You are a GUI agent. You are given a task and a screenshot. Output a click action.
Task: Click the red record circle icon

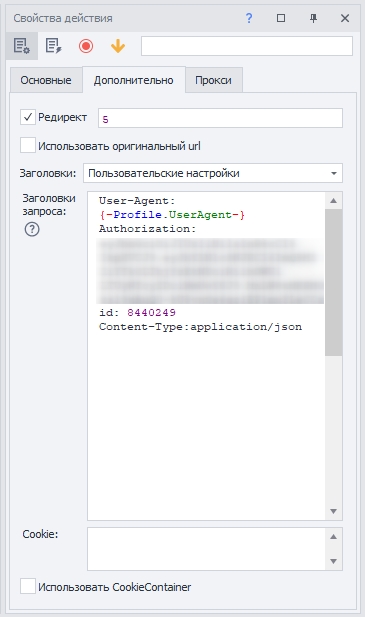(86, 46)
